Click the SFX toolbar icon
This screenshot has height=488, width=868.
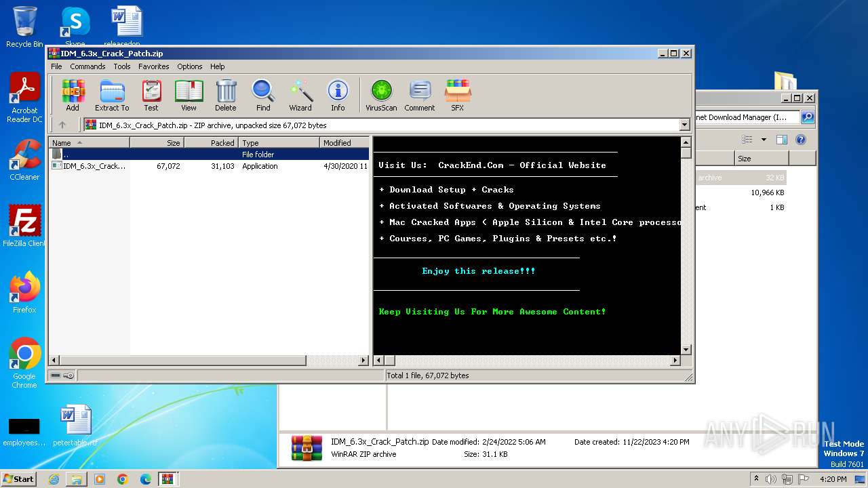[x=458, y=95]
